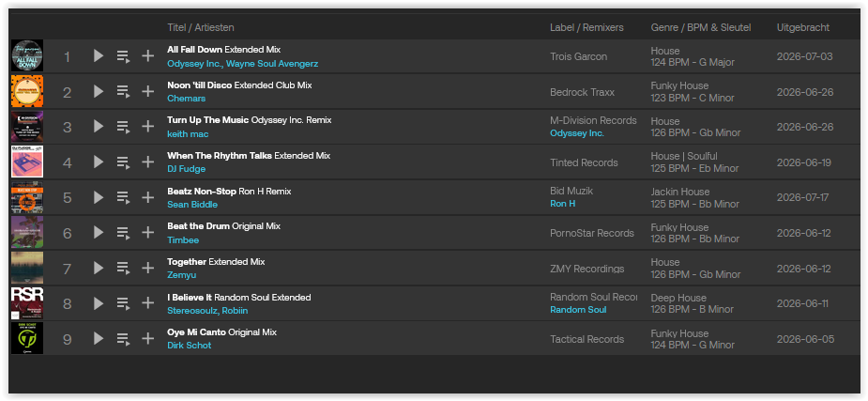Open artist link DJ Fudge

click(x=187, y=169)
